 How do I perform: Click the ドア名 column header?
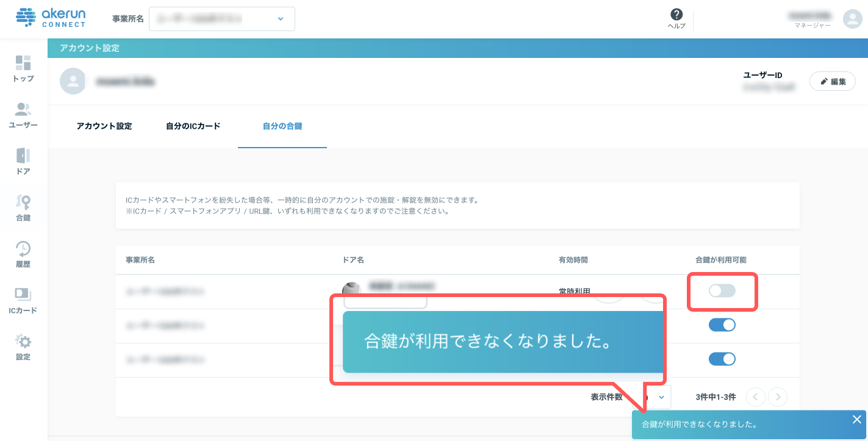coord(353,260)
